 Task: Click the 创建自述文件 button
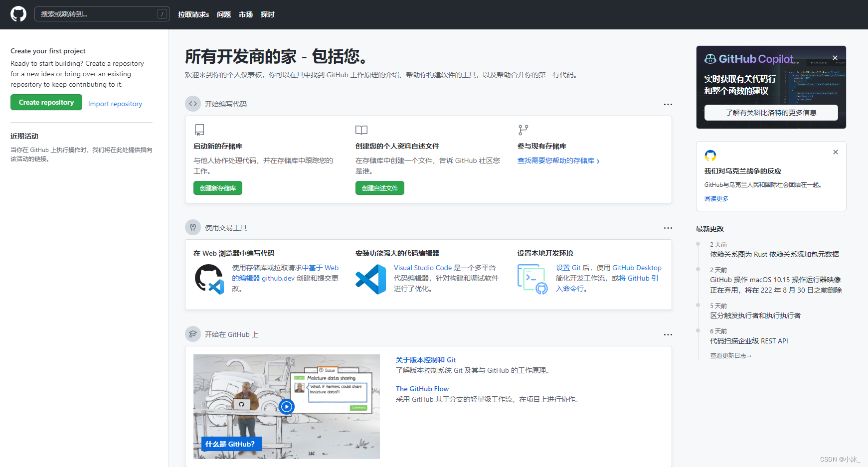coord(379,188)
